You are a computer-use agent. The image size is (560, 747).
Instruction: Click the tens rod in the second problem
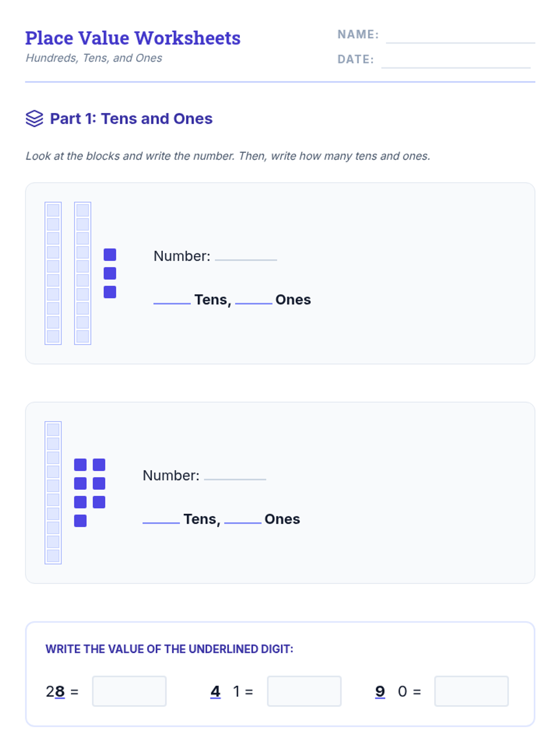pyautogui.click(x=53, y=493)
